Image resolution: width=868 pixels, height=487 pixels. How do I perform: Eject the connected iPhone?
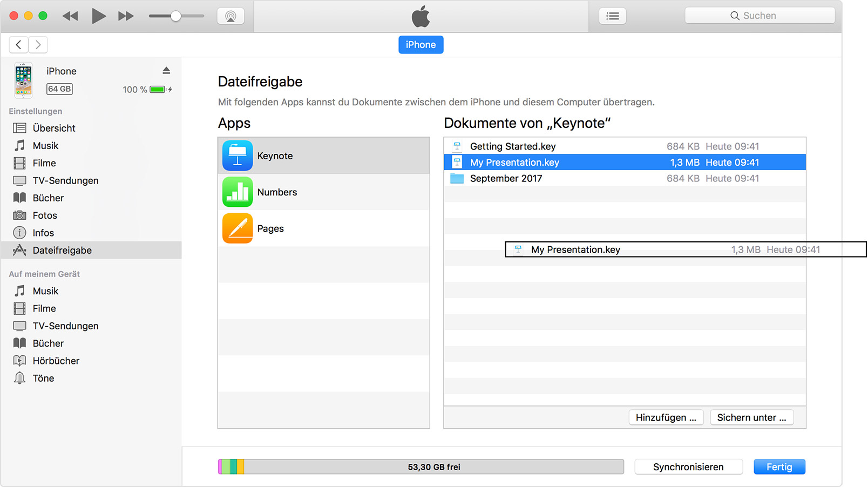[167, 70]
